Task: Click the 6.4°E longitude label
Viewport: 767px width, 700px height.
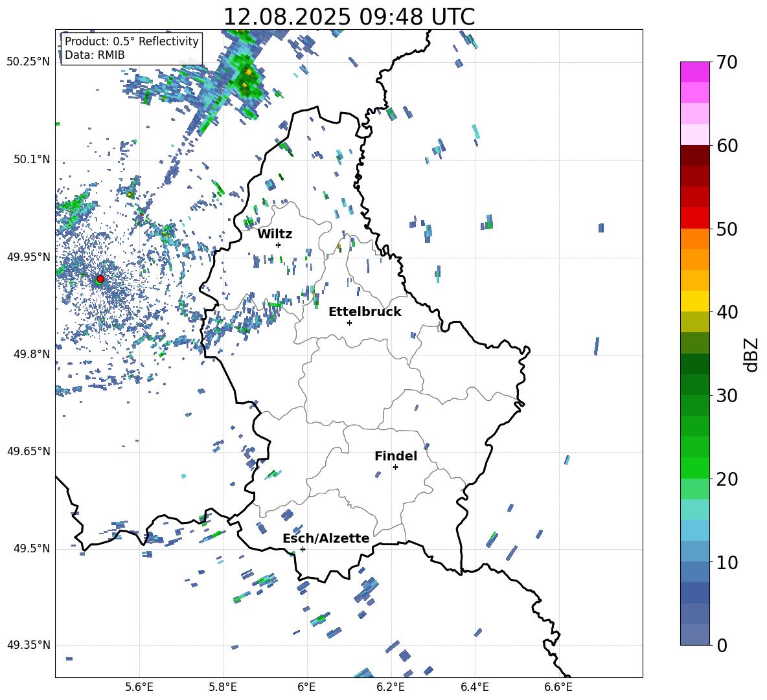Action: click(474, 687)
